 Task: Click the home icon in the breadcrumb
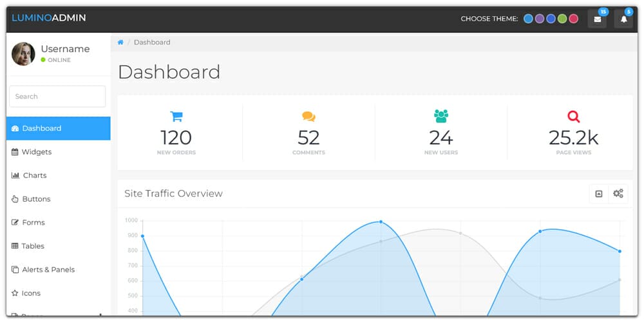120,43
